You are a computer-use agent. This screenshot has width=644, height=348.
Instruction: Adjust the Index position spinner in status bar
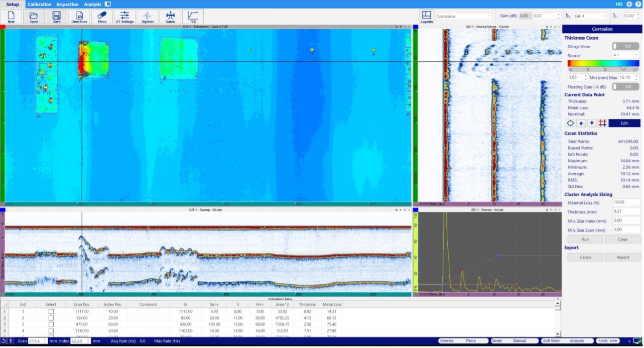89,341
